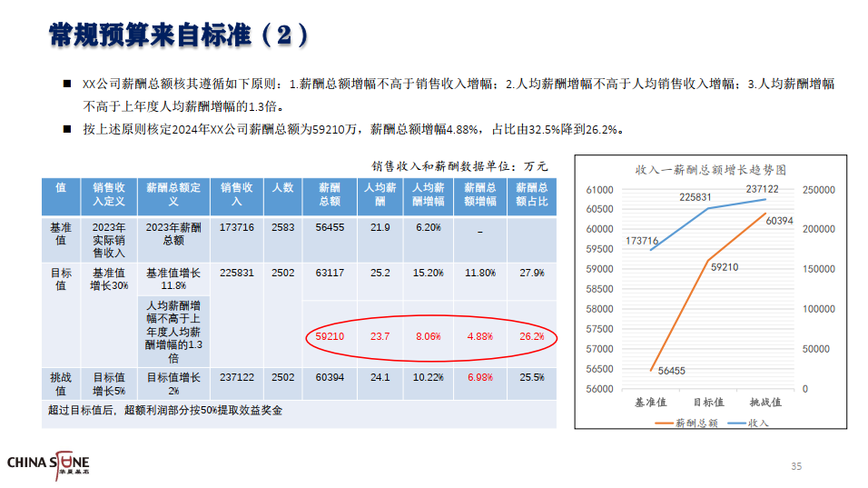
Task: Click the 173716 cell in 基准值 row
Action: [x=237, y=228]
